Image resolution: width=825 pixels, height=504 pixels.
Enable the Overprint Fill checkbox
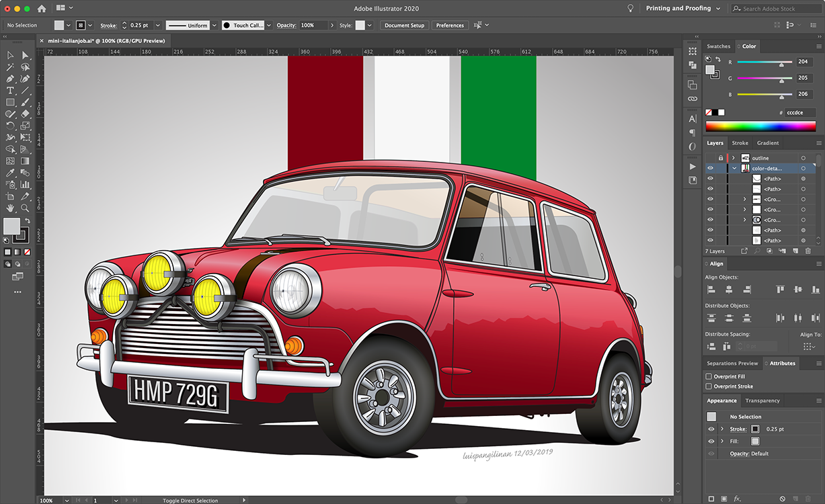tap(709, 376)
